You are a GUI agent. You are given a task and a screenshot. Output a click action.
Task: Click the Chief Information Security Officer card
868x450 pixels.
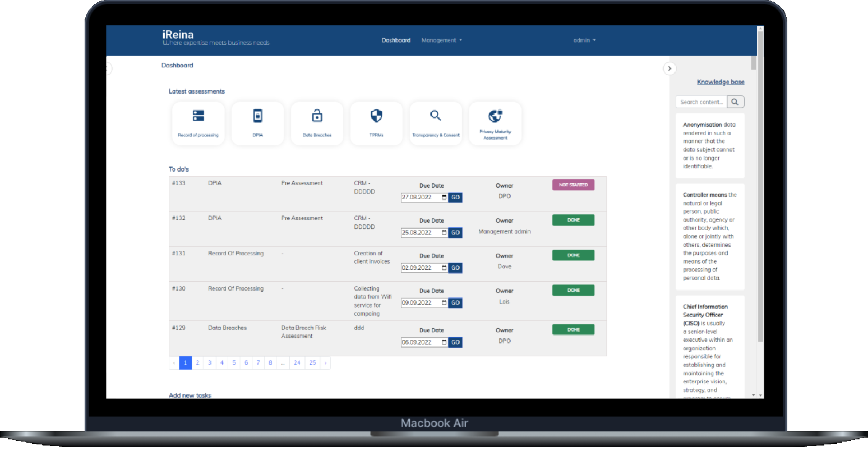pos(710,348)
